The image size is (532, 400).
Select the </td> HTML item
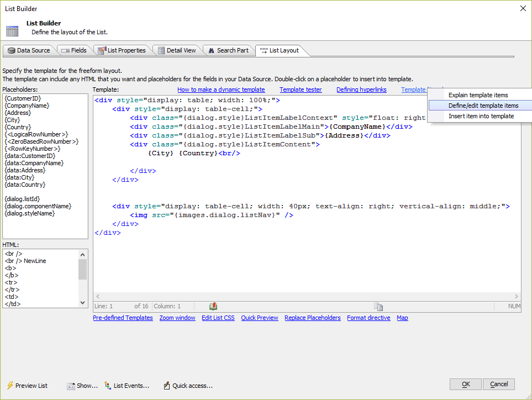click(x=13, y=304)
